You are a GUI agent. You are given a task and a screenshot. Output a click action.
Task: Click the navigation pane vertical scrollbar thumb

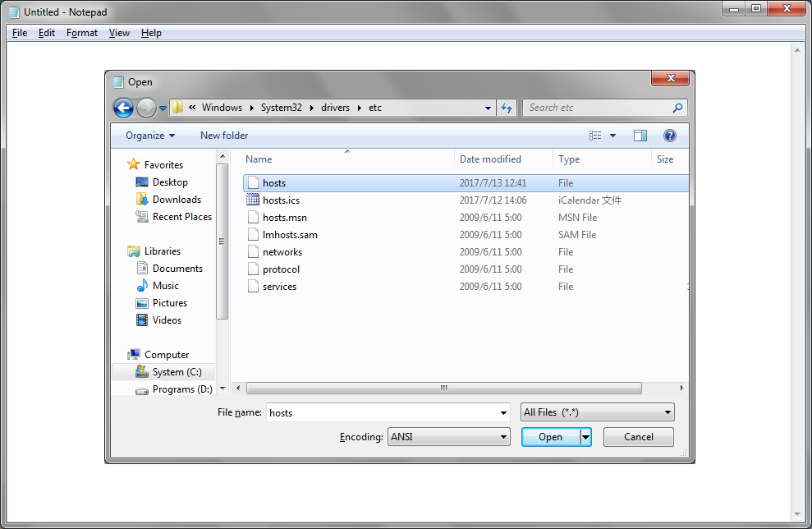[x=222, y=241]
